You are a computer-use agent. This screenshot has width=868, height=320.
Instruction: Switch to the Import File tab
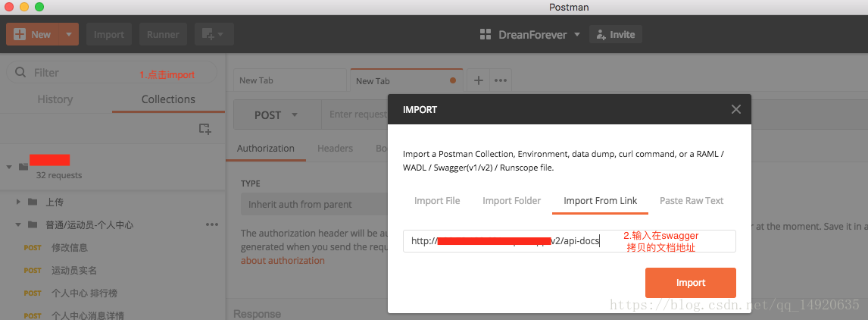click(437, 201)
